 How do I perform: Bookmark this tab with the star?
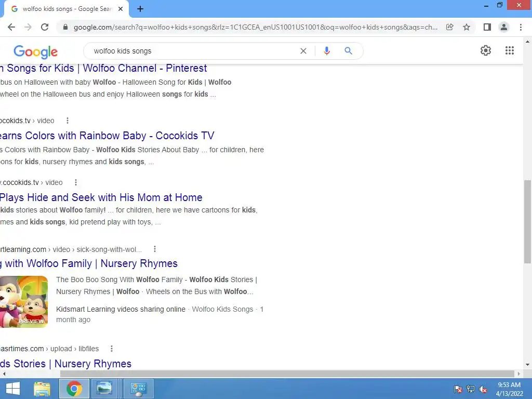tap(467, 27)
